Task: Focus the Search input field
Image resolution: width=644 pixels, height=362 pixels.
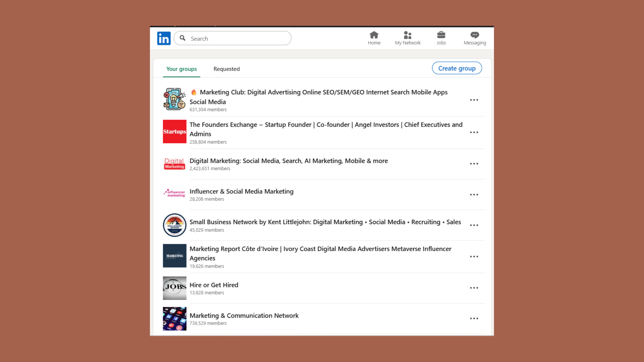Action: pos(233,38)
